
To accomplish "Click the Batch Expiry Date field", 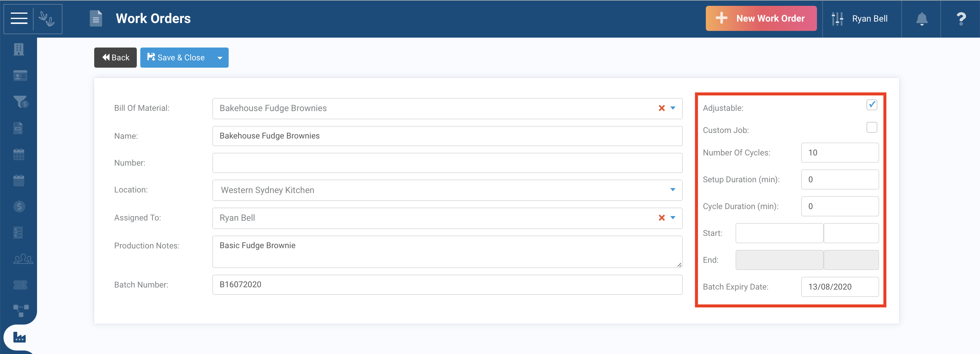I will coord(840,287).
